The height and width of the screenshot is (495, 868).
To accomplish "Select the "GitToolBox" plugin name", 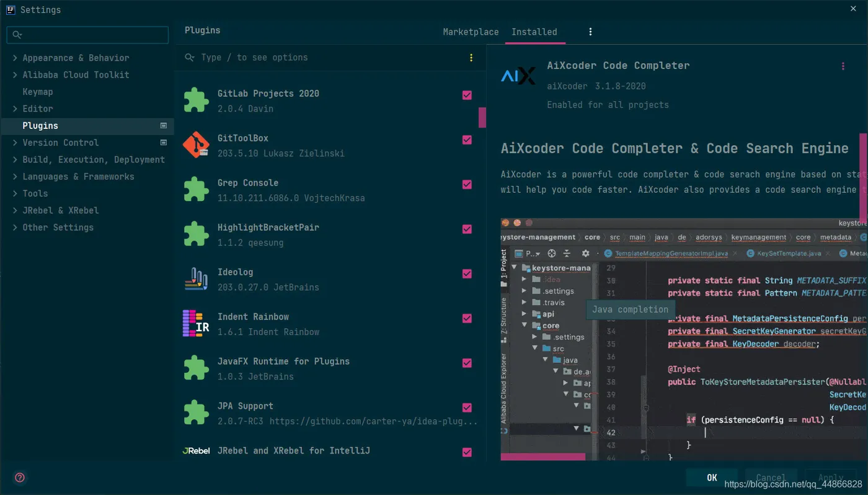I will pyautogui.click(x=243, y=138).
